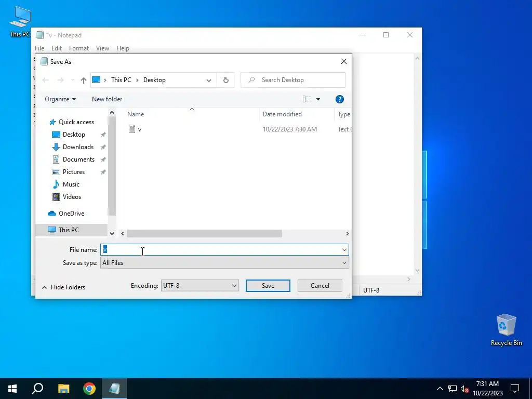Open File Explorer from taskbar
532x399 pixels.
click(x=63, y=389)
